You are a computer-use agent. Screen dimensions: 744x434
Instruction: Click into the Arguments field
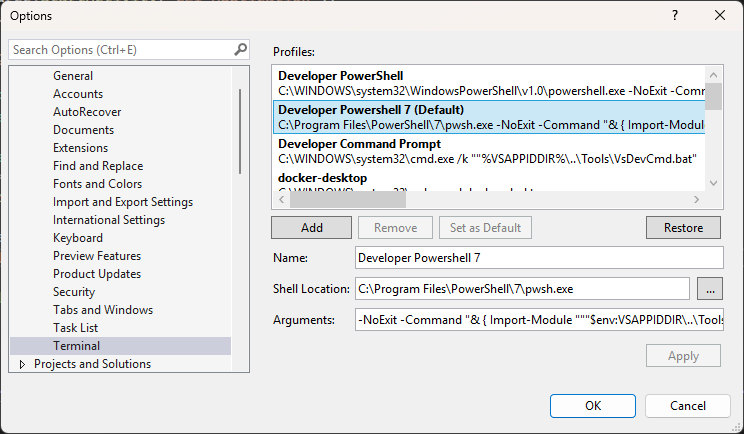click(x=539, y=320)
